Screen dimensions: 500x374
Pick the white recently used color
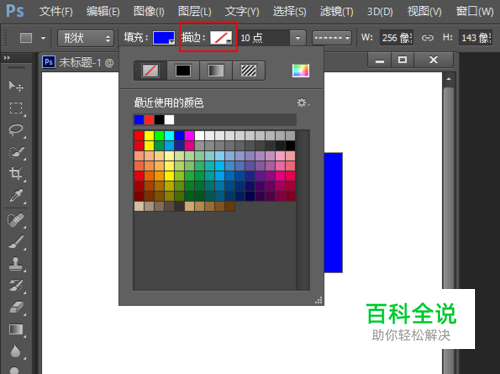point(169,120)
